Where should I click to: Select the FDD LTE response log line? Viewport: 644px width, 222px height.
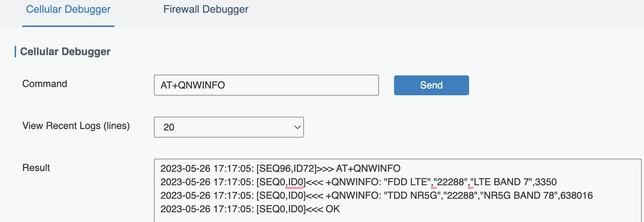click(x=358, y=182)
